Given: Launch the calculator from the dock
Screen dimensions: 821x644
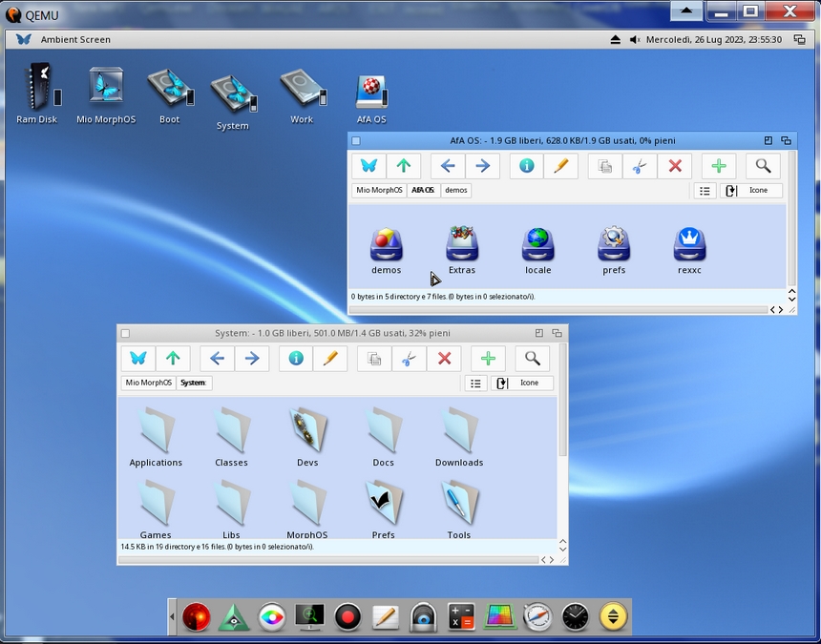Looking at the screenshot, I should (x=462, y=617).
